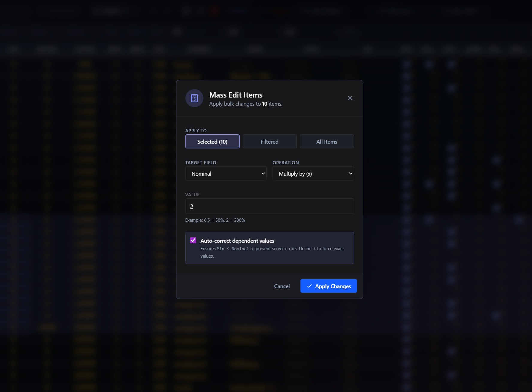Image resolution: width=532 pixels, height=392 pixels.
Task: Click the calculator icon in dialog header
Action: click(x=194, y=98)
